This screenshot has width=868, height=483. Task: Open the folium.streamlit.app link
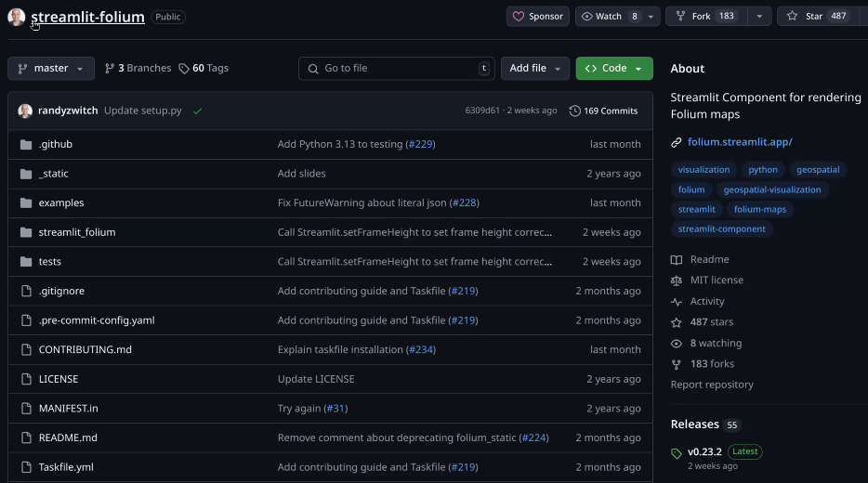tap(740, 142)
